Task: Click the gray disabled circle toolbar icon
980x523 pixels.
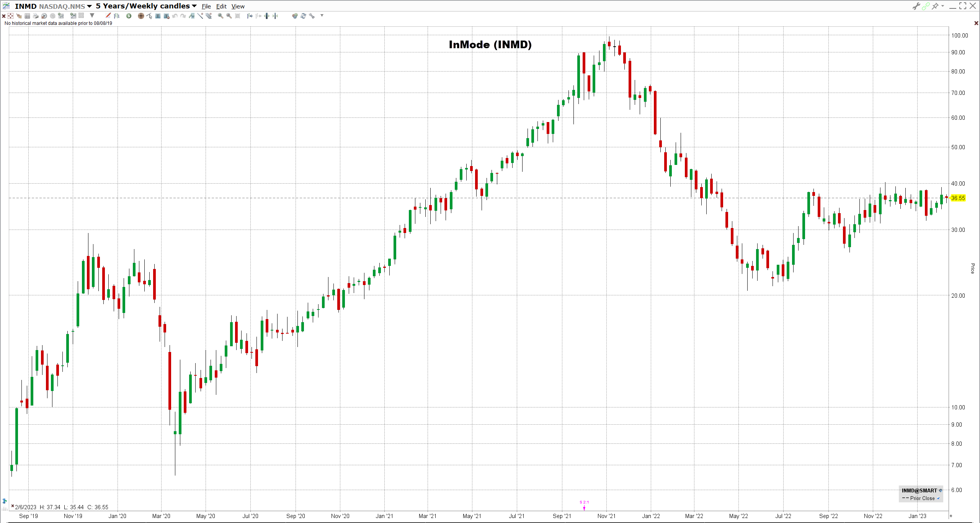Action: pos(52,16)
